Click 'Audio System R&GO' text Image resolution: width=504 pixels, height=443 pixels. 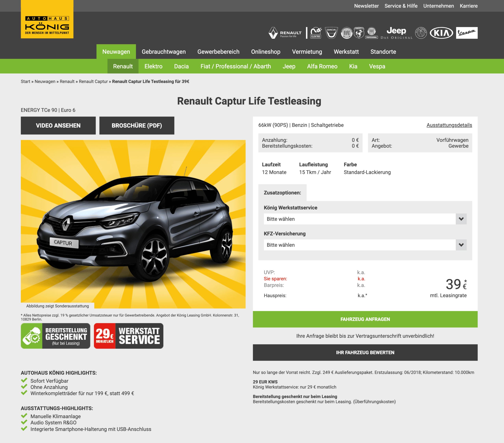point(53,422)
